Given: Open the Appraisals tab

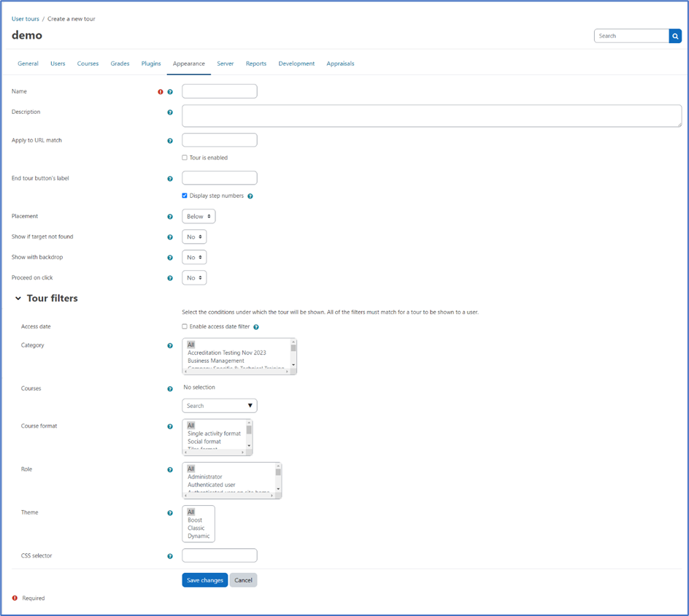Looking at the screenshot, I should [x=340, y=63].
